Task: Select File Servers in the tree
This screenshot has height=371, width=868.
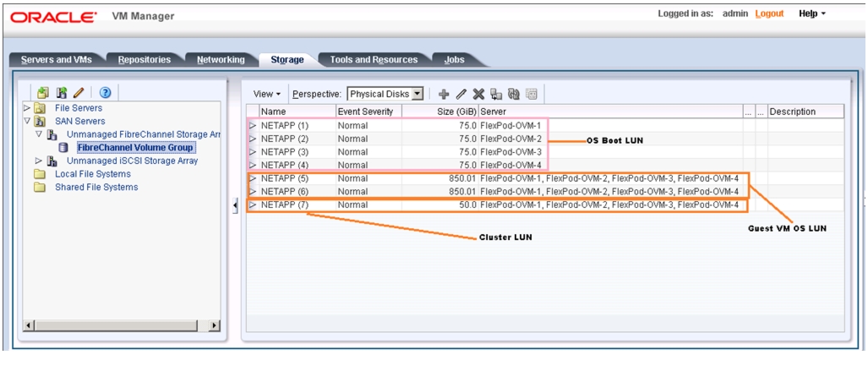Action: 79,108
